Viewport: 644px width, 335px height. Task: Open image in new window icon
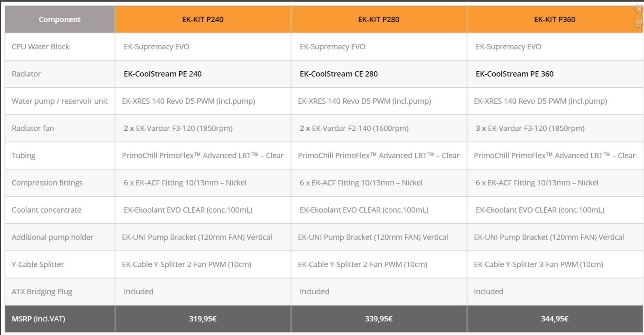coord(639,23)
